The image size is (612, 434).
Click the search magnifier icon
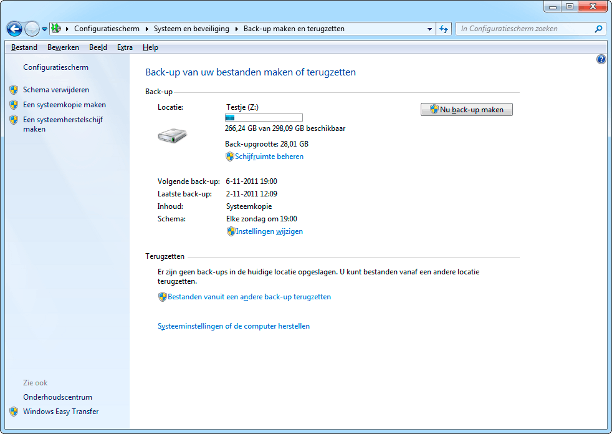[598, 28]
